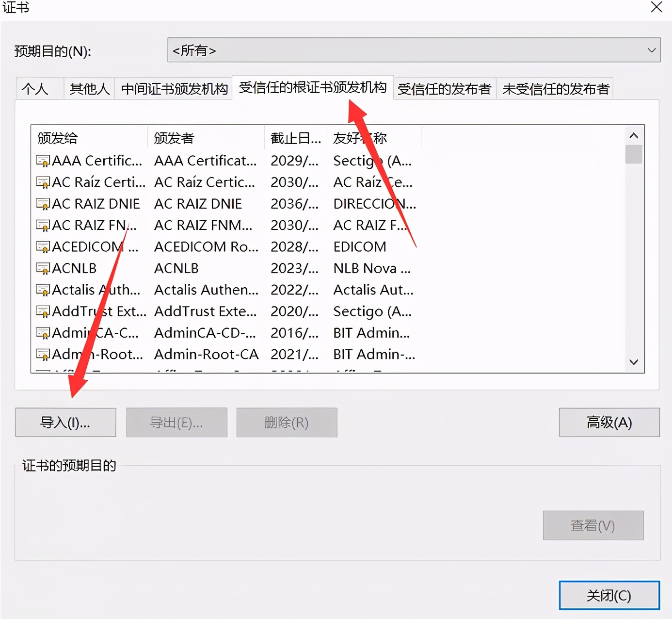This screenshot has width=672, height=619.
Task: Select the AAA Certificate certificate icon
Action: (43, 161)
